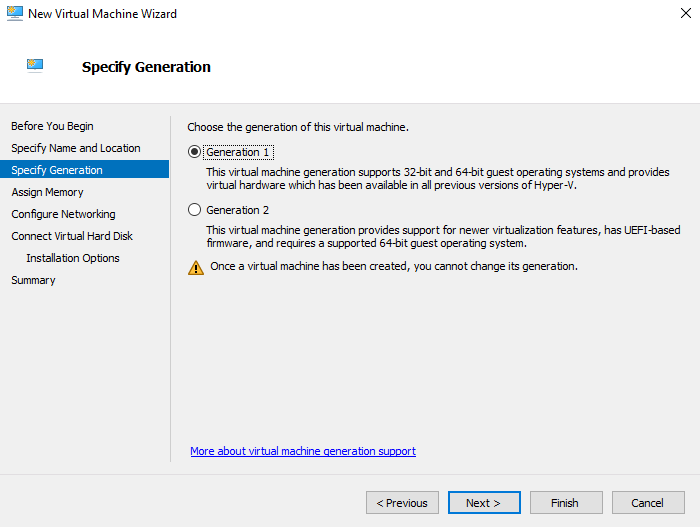
Task: Jump to Assign Memory step
Action: [x=47, y=192]
